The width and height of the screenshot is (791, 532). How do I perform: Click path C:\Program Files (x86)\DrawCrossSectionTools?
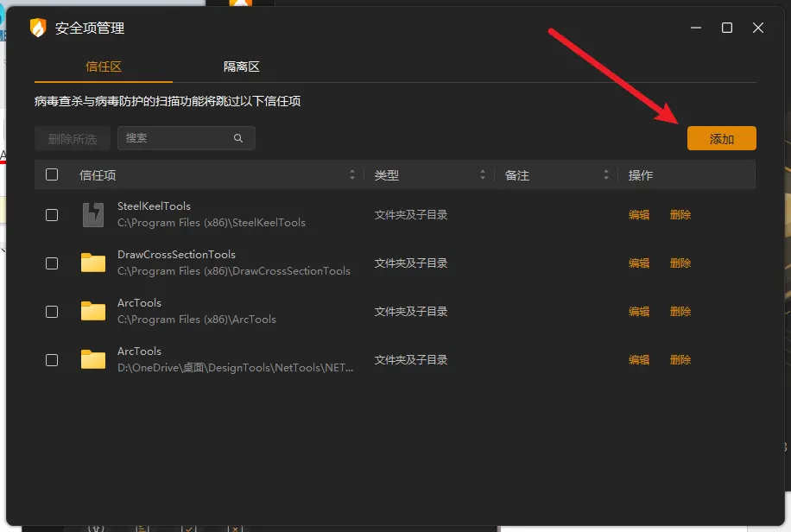tap(233, 271)
